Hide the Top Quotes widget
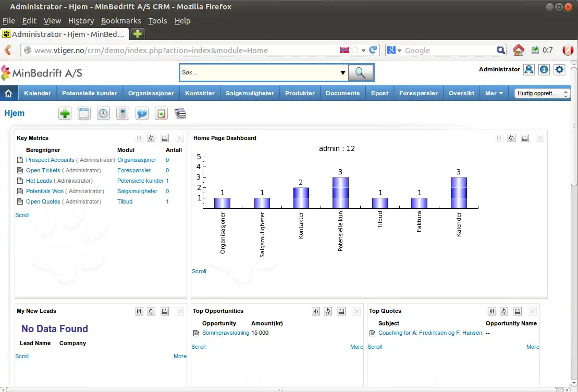578x392 pixels. click(x=518, y=311)
